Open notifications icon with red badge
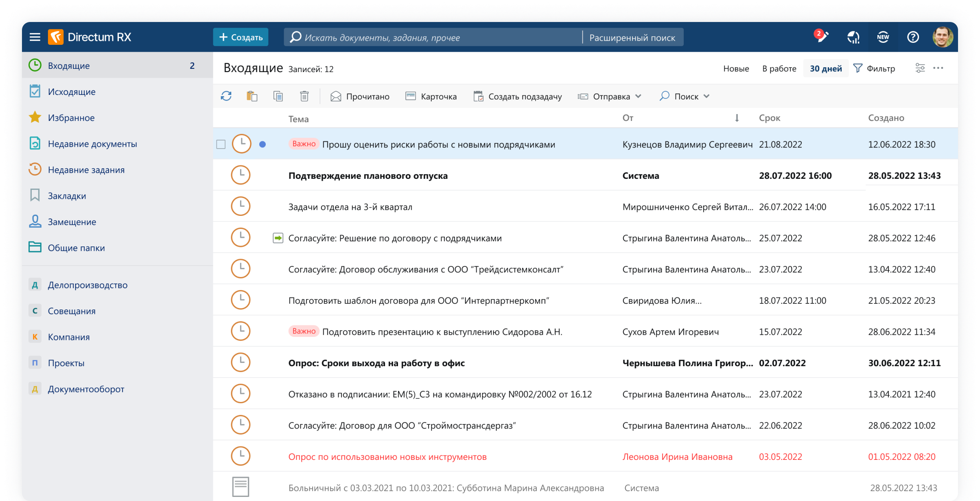 click(822, 37)
